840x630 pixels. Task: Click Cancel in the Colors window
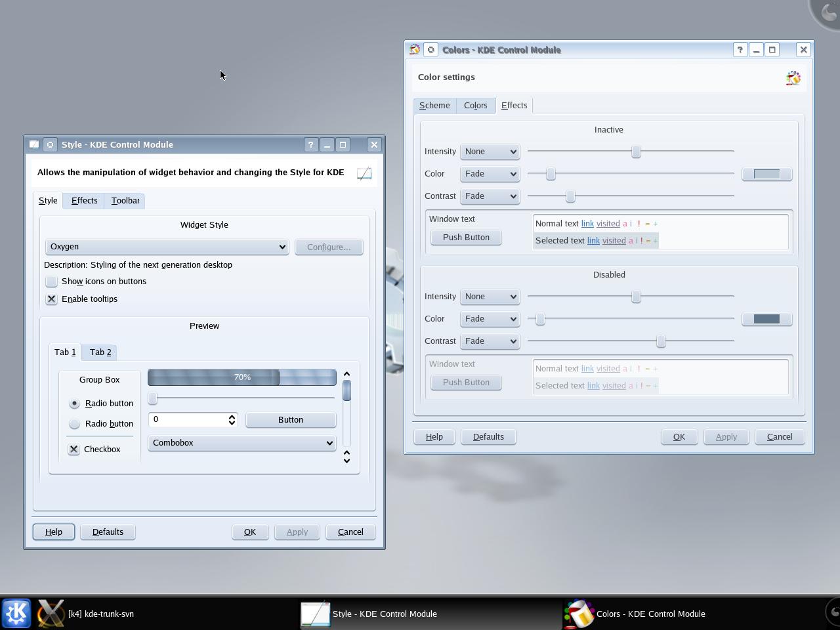tap(780, 437)
